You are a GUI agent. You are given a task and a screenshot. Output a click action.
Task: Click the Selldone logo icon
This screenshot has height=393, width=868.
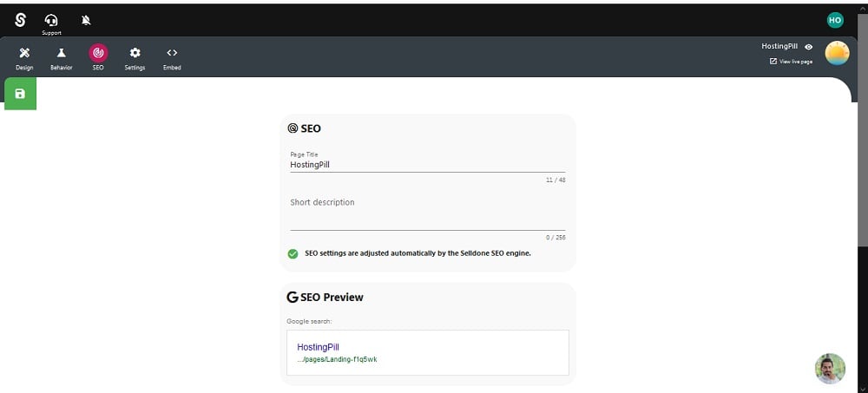coord(21,20)
